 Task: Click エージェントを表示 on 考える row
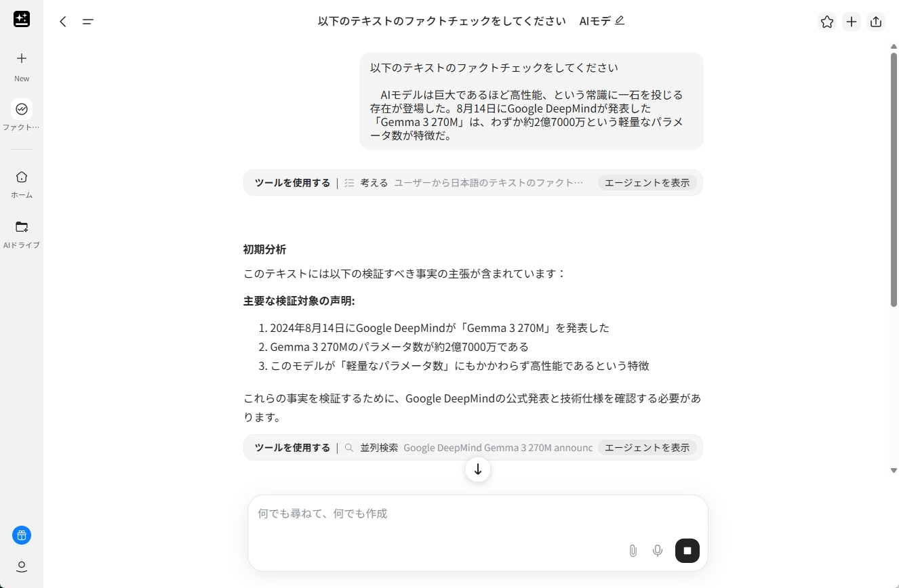pyautogui.click(x=647, y=183)
